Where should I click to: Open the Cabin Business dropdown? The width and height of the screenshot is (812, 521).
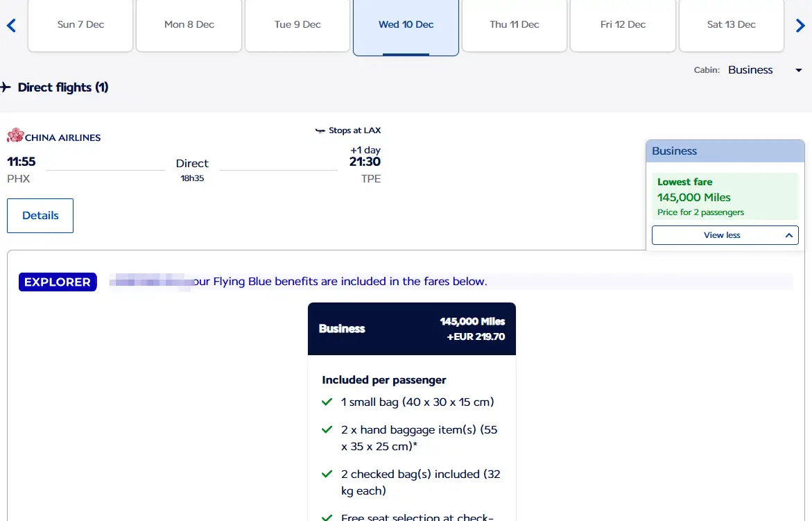click(x=765, y=70)
